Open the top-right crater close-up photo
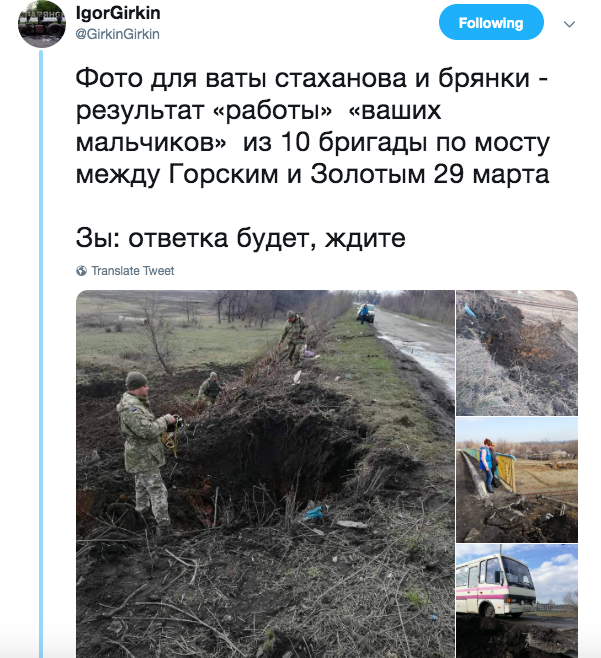This screenshot has width=601, height=658. (517, 353)
